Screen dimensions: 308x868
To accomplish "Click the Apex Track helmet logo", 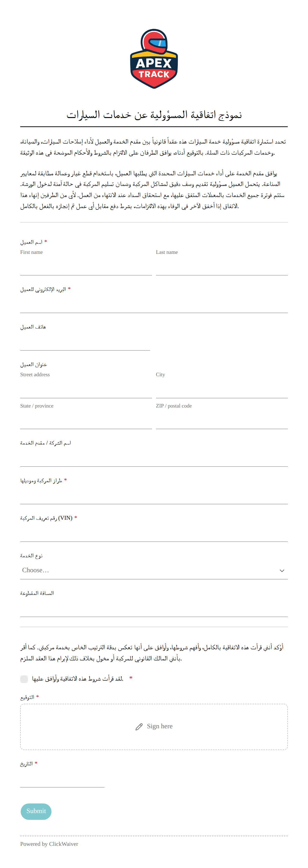I will [x=154, y=59].
